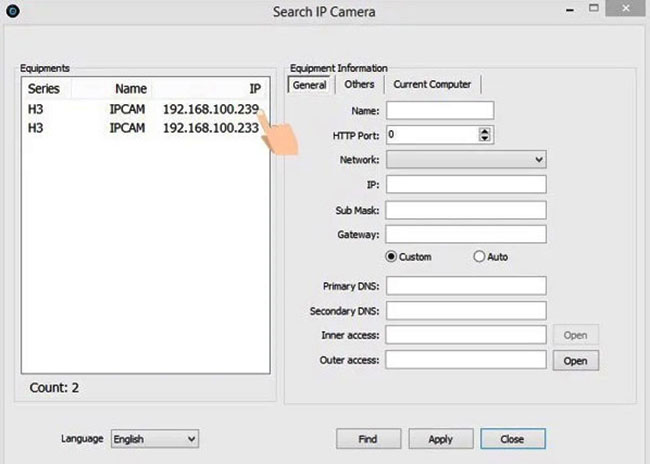Click Open button next to Outer access
Viewport: 650px width, 464px height.
575,361
